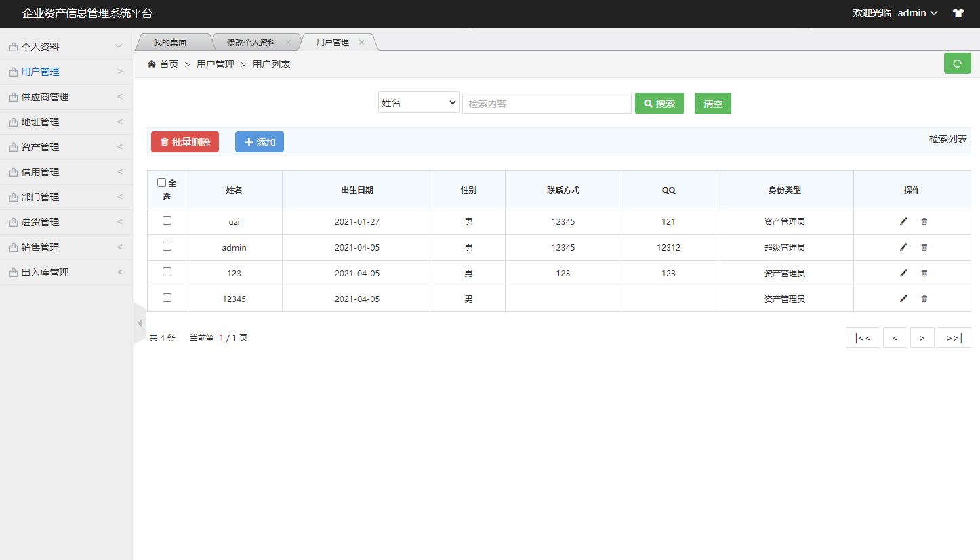The image size is (980, 560).
Task: Click the green refresh icon
Action: [957, 63]
